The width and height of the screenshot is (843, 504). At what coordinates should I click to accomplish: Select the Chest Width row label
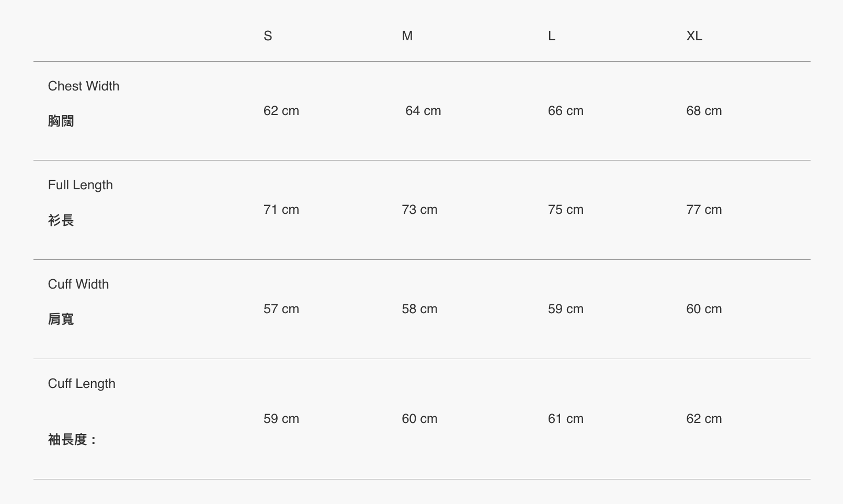[x=84, y=86]
